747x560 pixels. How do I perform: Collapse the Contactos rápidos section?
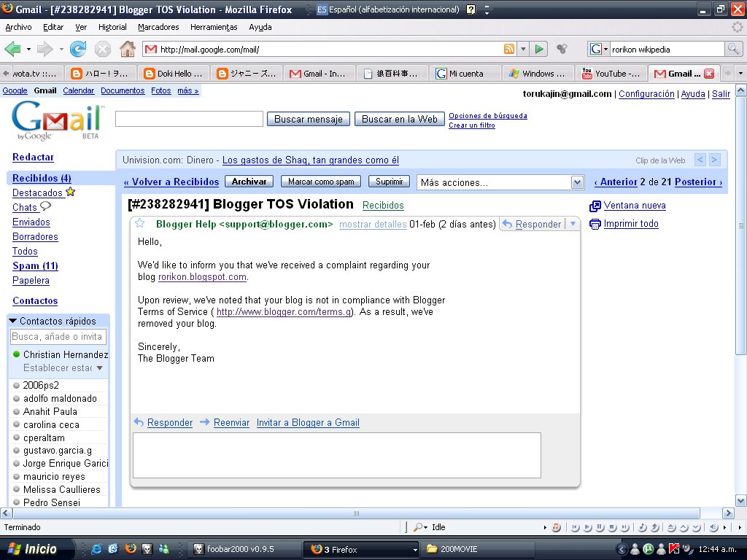13,321
